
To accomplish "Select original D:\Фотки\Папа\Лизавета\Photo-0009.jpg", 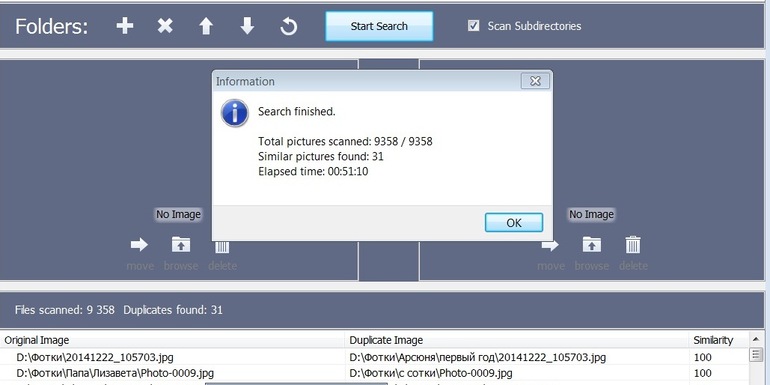I will [x=115, y=373].
